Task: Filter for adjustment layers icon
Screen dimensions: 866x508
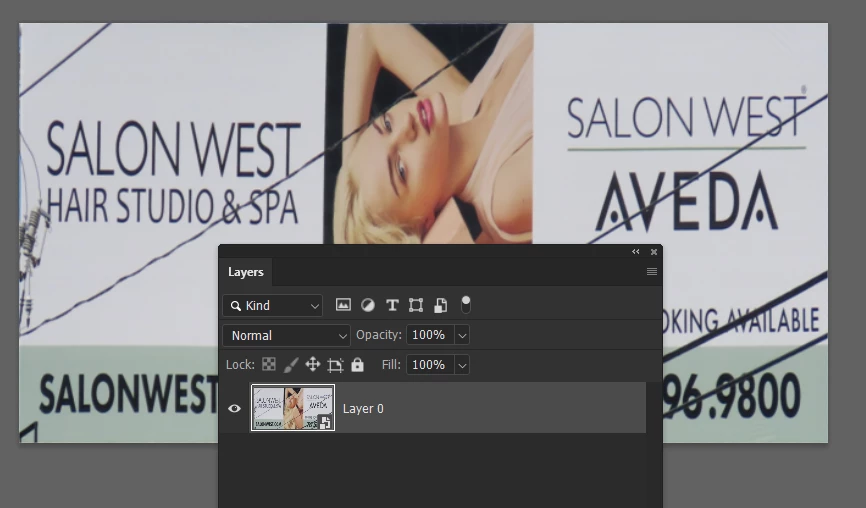Action: pos(368,305)
